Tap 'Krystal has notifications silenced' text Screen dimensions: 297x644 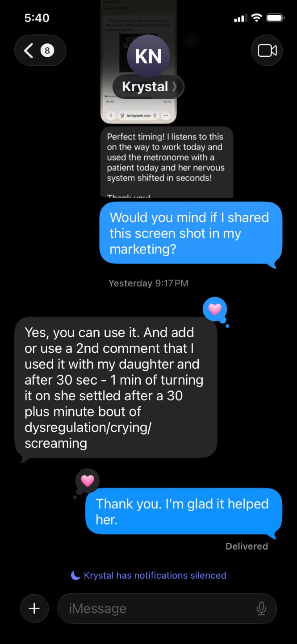click(155, 575)
